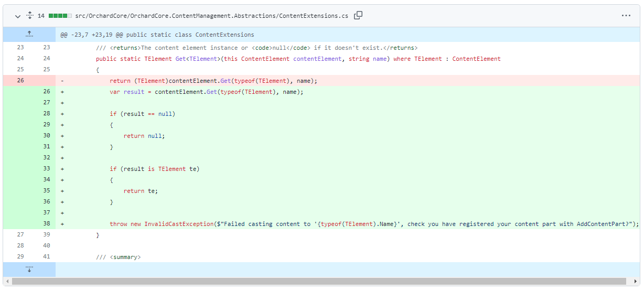Click the scrollbar left arrow

click(x=7, y=282)
